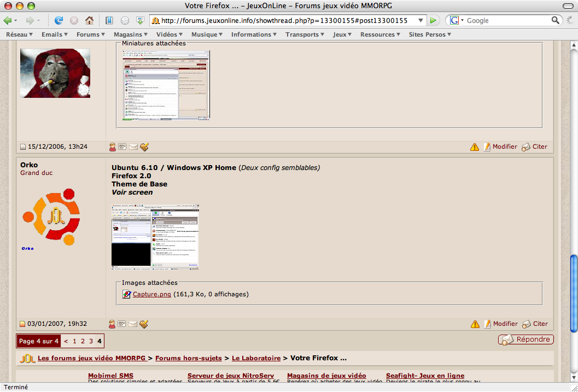Click the handshake icon in 15/12/2006 post
The width and height of the screenshot is (578, 392).
point(144,147)
